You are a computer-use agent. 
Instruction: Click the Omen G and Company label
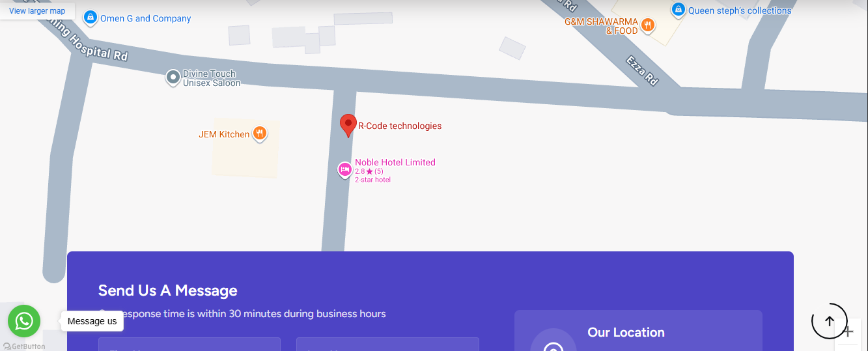pos(145,19)
